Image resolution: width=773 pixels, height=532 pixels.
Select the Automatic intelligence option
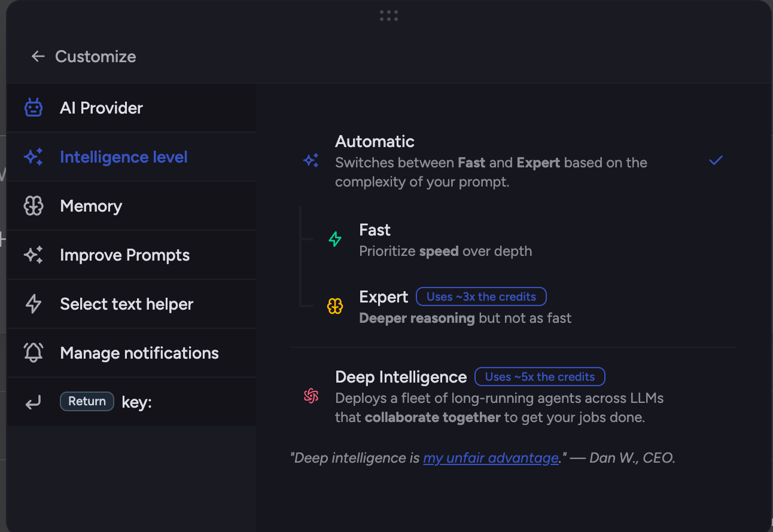coord(513,161)
